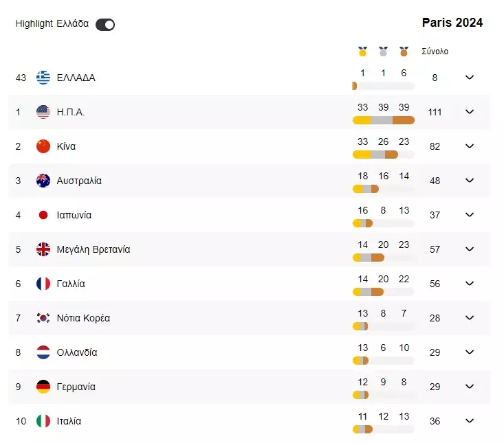The height and width of the screenshot is (443, 504).
Task: Open the Γαλλία country name
Action: [71, 284]
